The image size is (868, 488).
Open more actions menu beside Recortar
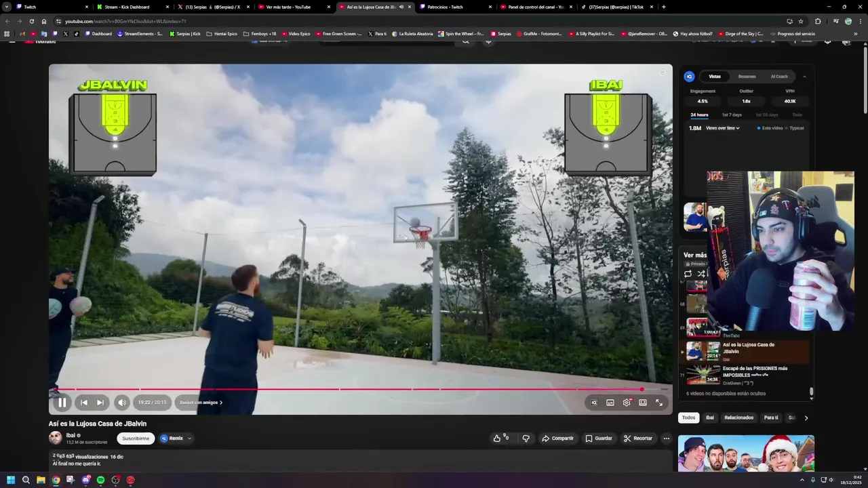pos(667,439)
